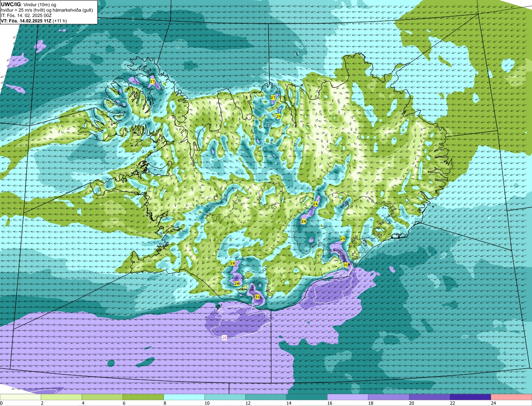Pick the 10–12 m/s turquoise legend swatch
Image resolution: width=532 pixels, height=406 pixels.
point(225,397)
